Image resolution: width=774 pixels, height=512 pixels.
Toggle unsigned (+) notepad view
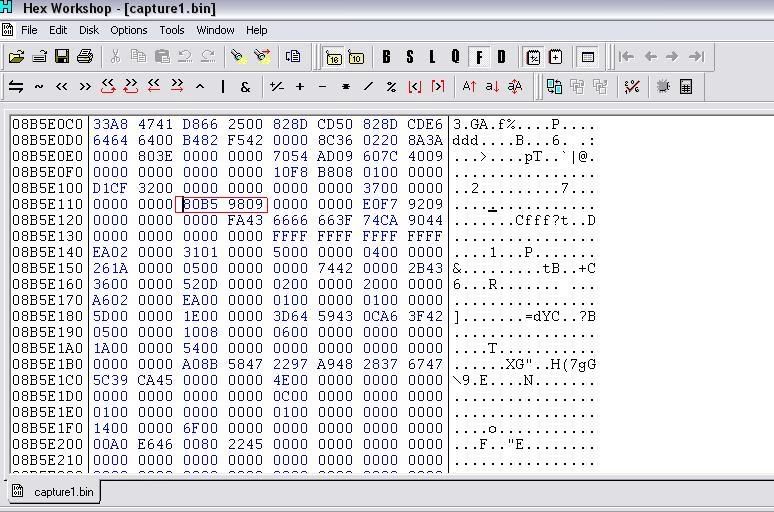pos(555,57)
